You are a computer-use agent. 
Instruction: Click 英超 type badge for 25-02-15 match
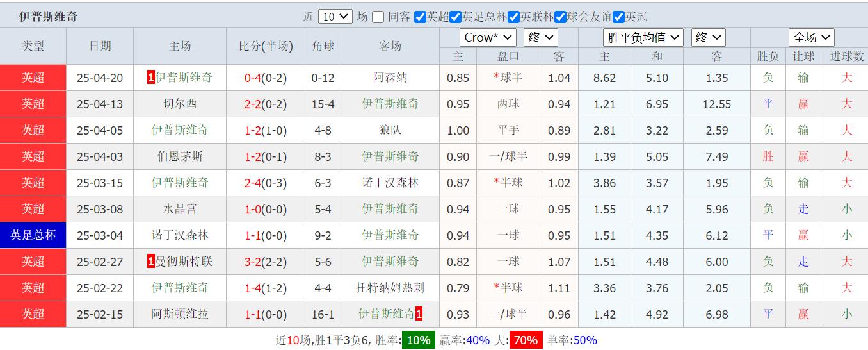(x=33, y=314)
